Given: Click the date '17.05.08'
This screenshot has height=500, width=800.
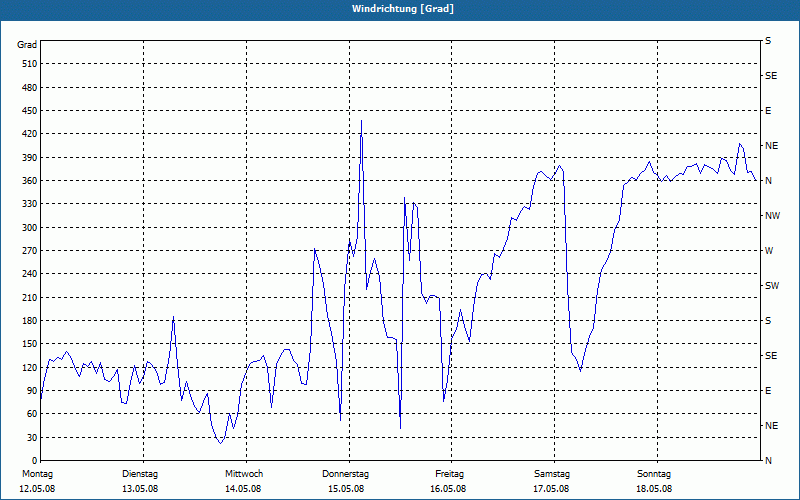Looking at the screenshot, I should click(552, 489).
